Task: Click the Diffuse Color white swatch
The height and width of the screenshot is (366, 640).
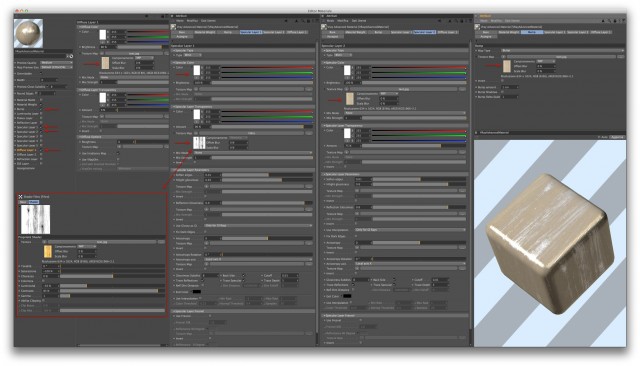Action: 103,35
